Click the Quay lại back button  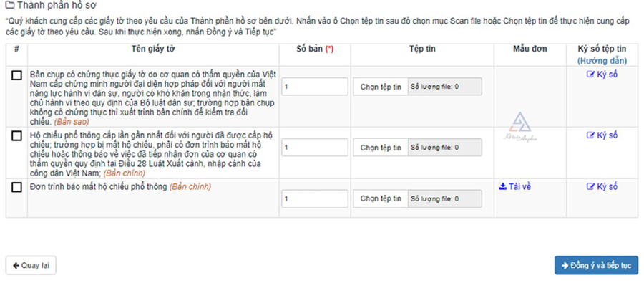[31, 264]
